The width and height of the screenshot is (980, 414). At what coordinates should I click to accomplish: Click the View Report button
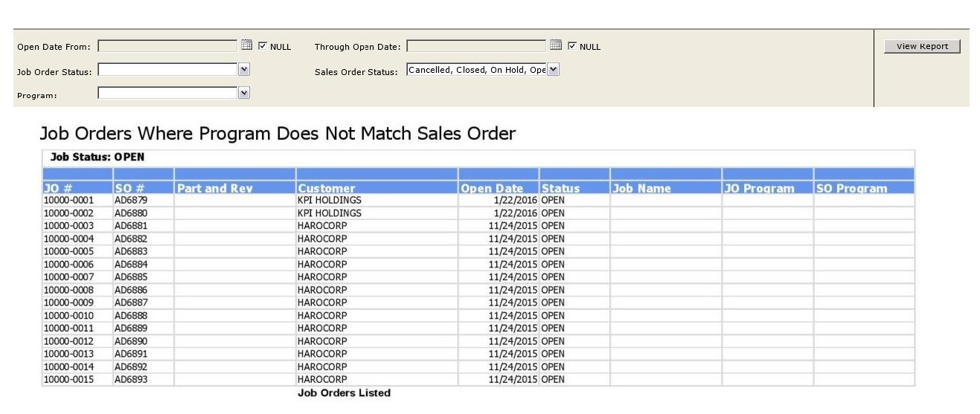[x=922, y=46]
